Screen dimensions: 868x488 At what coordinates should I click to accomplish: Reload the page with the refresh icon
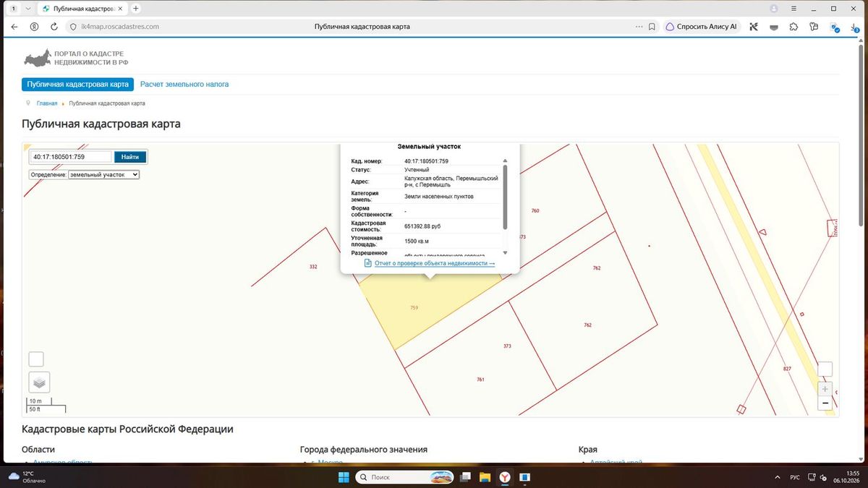54,27
